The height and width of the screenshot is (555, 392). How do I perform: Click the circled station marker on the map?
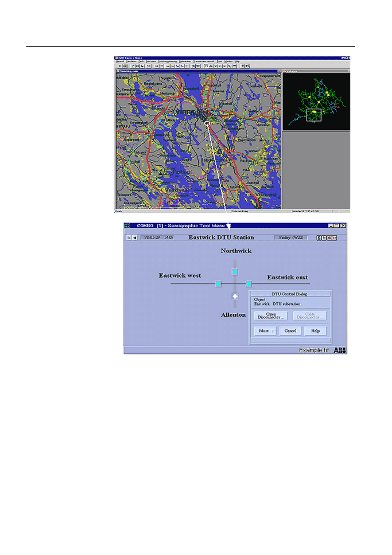pos(207,124)
